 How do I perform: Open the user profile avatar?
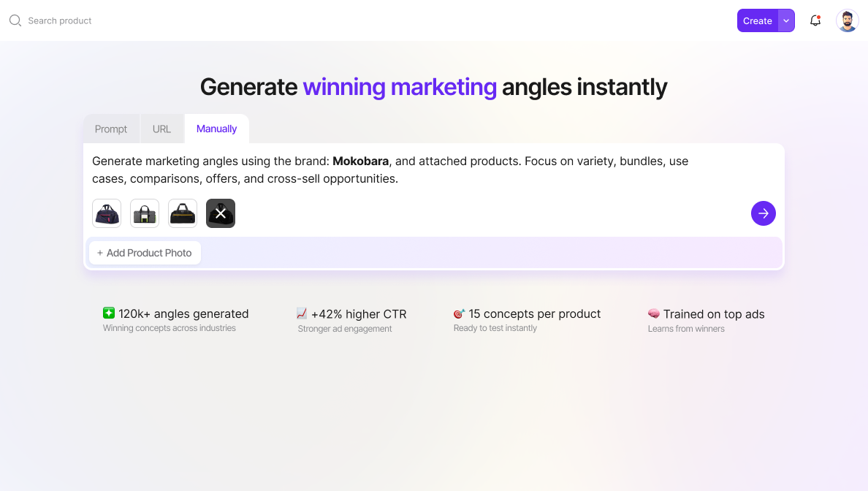[847, 20]
